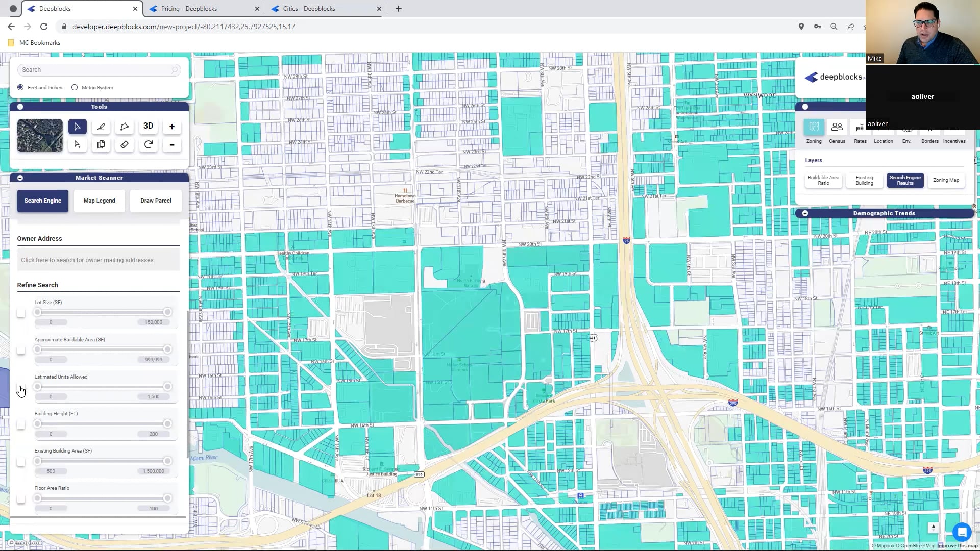Switch to the Map Legend tab
This screenshot has width=980, height=551.
coord(99,201)
